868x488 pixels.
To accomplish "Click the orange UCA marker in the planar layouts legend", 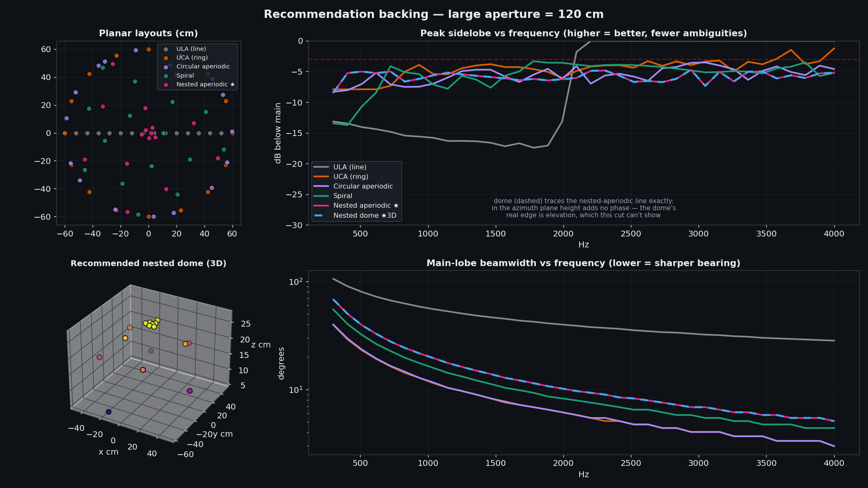I will (166, 58).
